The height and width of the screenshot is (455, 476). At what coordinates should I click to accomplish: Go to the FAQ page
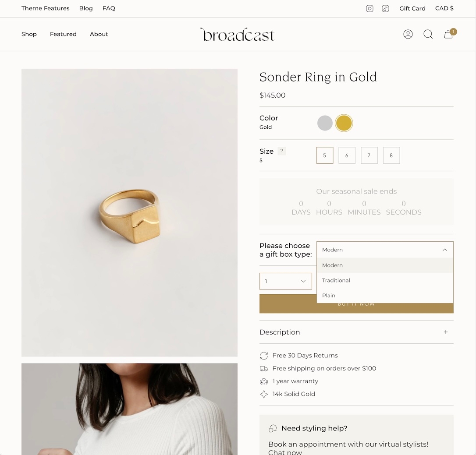pyautogui.click(x=109, y=8)
